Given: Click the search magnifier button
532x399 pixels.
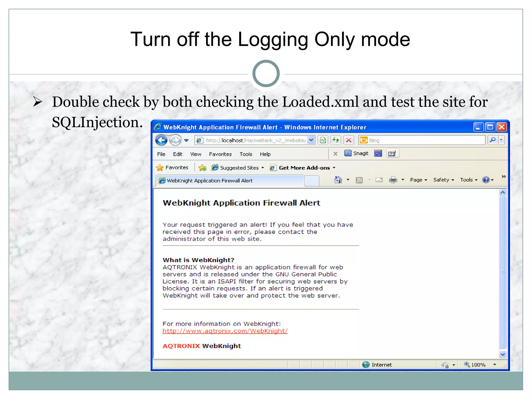Looking at the screenshot, I should (493, 140).
